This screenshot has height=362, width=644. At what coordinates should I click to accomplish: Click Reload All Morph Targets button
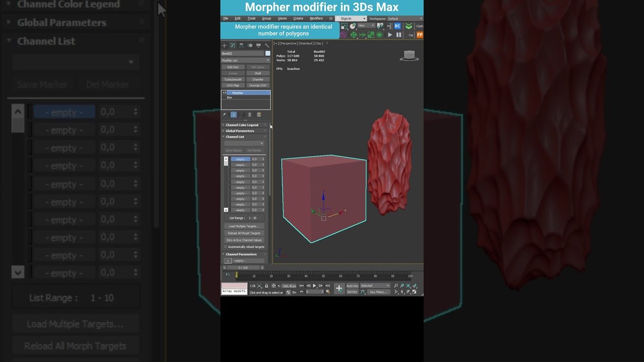[x=244, y=233]
